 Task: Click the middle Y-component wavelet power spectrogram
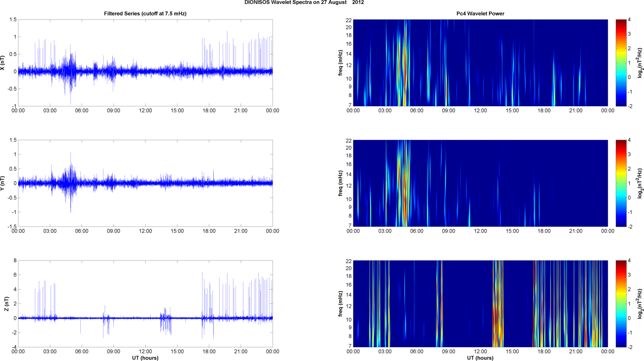[x=480, y=183]
